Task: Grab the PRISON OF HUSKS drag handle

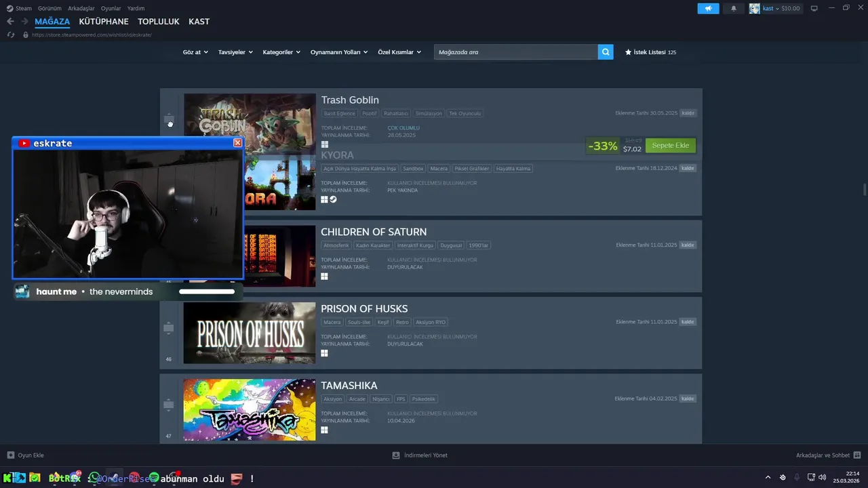Action: 169,328
